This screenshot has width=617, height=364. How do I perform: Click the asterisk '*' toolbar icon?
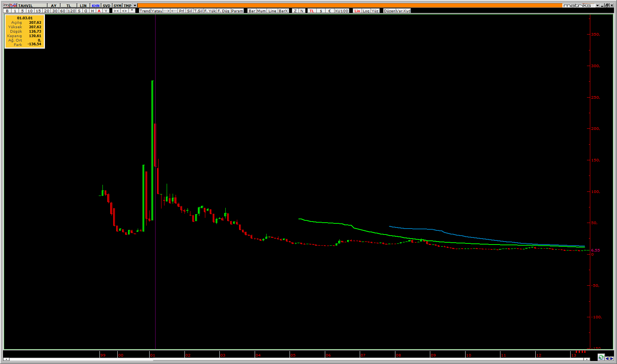click(x=132, y=11)
